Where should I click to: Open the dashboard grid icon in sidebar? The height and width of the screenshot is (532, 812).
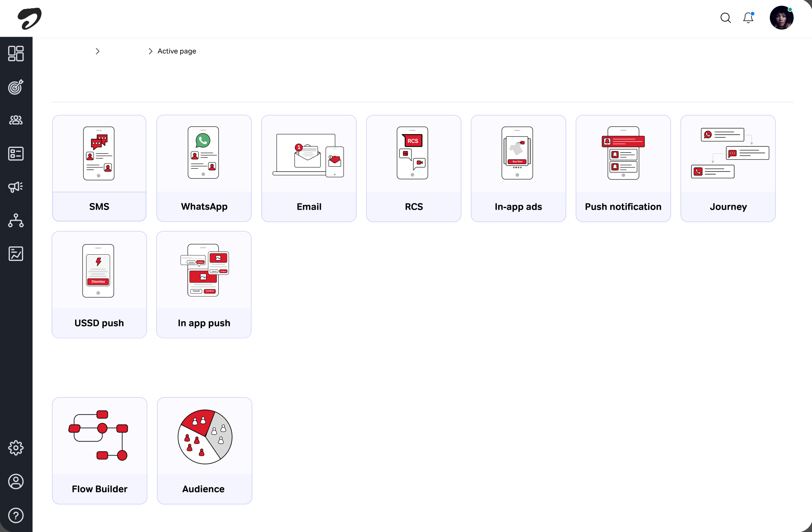[16, 54]
